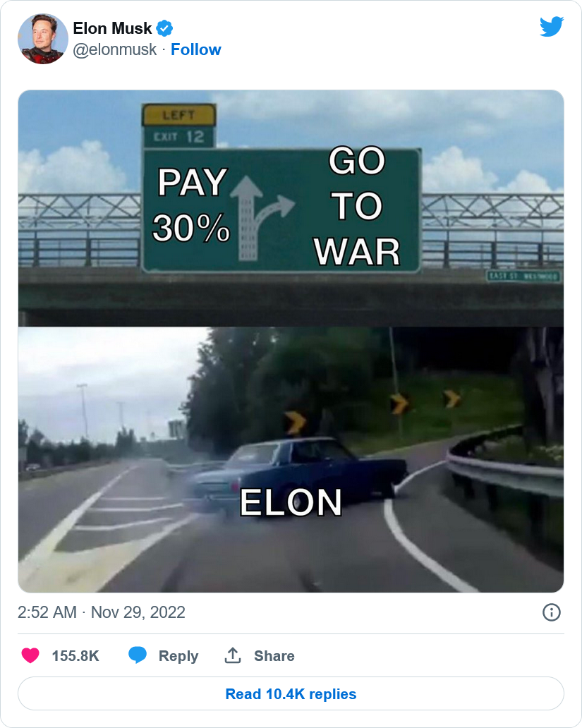The height and width of the screenshot is (728, 582).
Task: Open the tweet timestamp Nov 29, 2022
Action: pos(102,612)
